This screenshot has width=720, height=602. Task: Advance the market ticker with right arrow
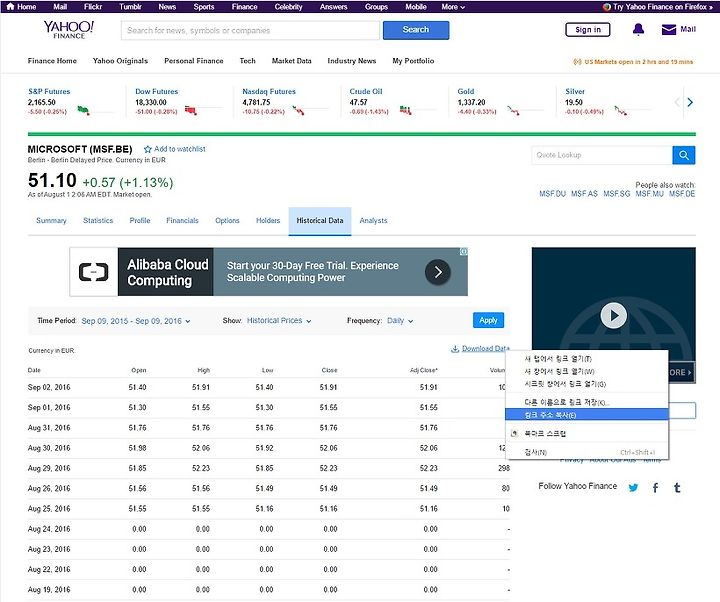pos(690,102)
